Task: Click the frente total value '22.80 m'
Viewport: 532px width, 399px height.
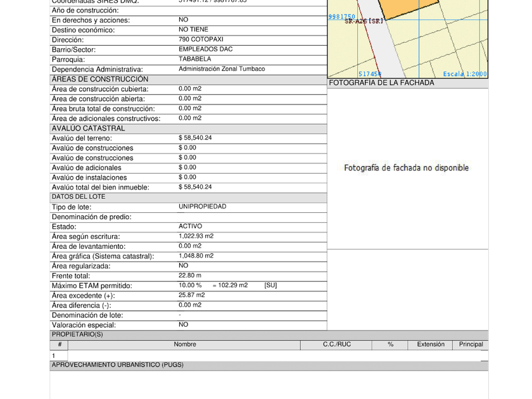Action: click(x=189, y=275)
